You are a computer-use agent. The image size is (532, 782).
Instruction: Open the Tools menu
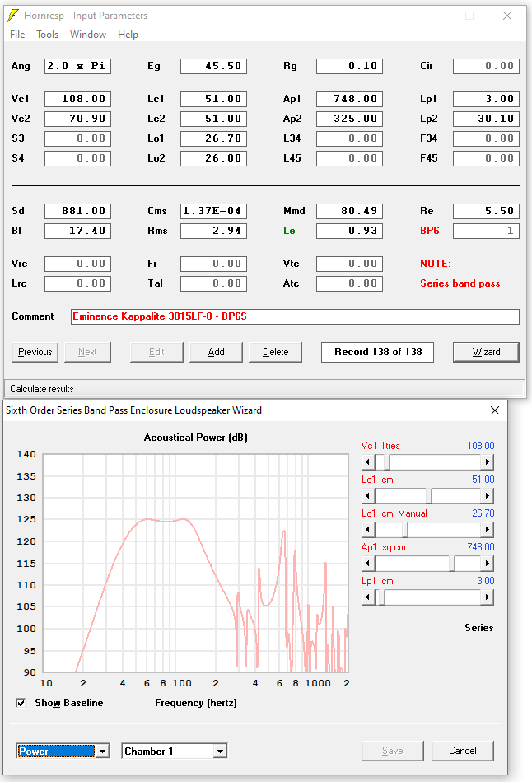[x=48, y=35]
